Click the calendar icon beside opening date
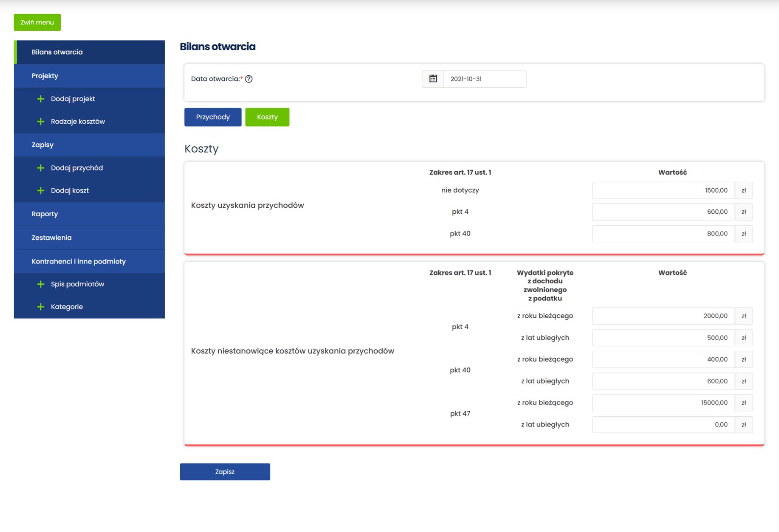779x532 pixels. [x=433, y=79]
